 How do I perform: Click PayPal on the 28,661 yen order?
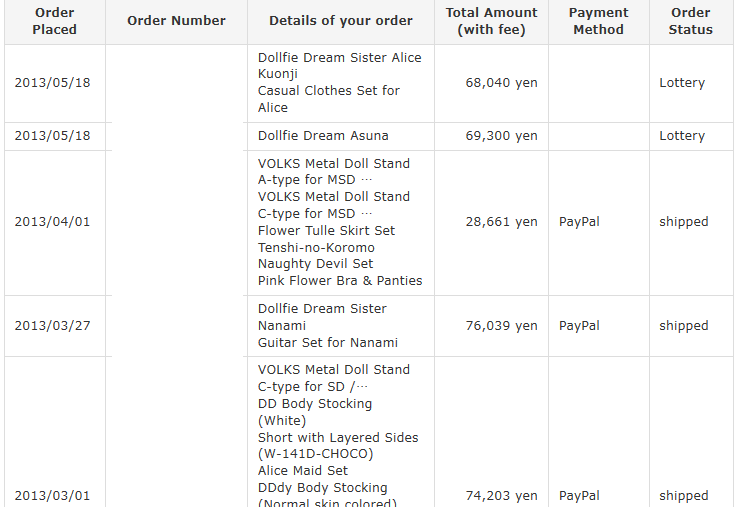[x=579, y=222]
